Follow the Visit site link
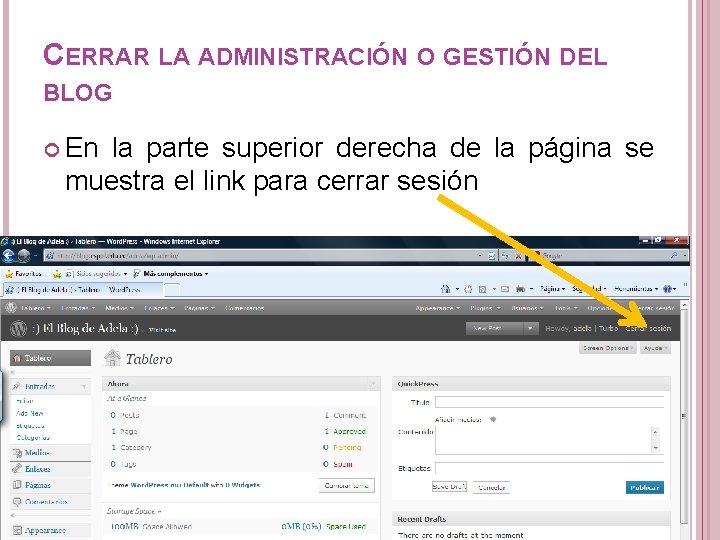 coord(162,330)
